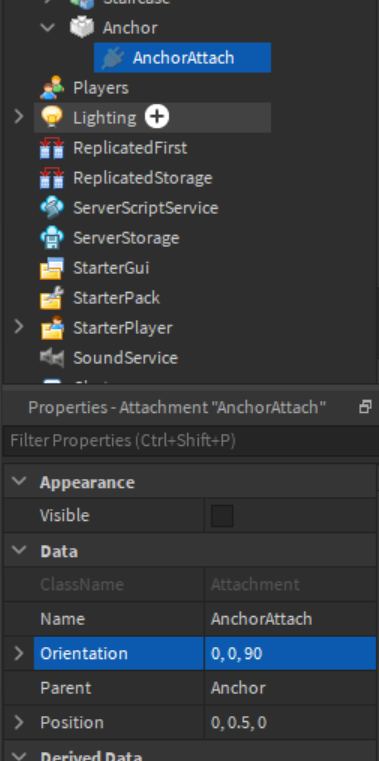Click the ReplicatedFirst icon
The image size is (379, 761).
pyautogui.click(x=52, y=148)
